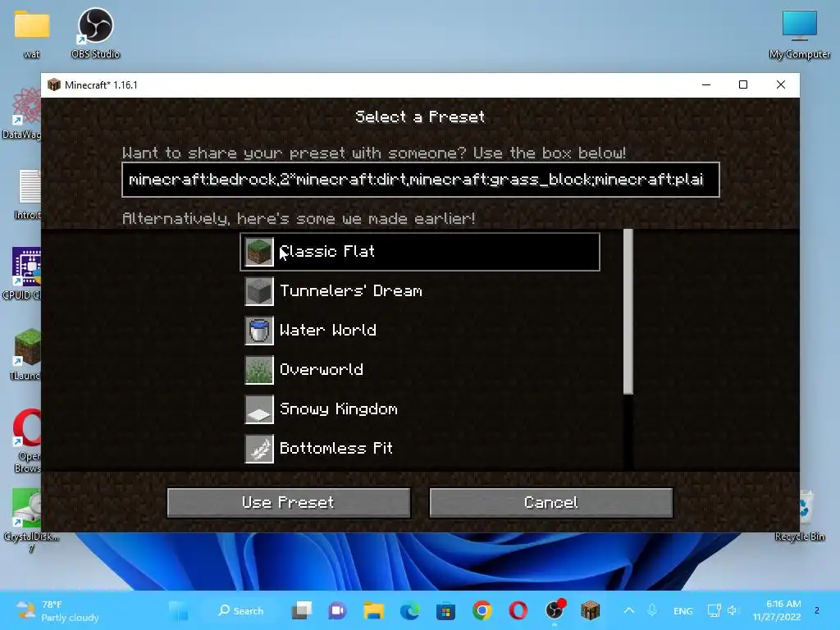This screenshot has width=840, height=630.
Task: Select the Recycle Bin desktop icon
Action: click(x=803, y=515)
